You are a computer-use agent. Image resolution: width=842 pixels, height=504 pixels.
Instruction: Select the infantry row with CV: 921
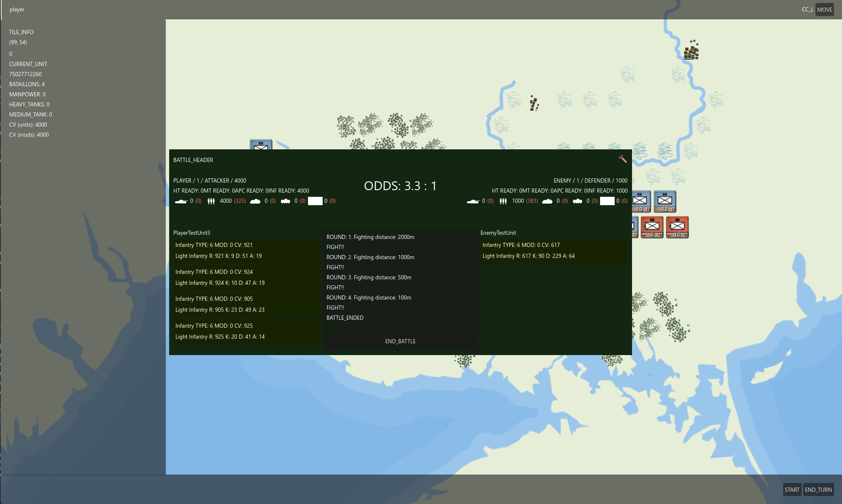point(247,251)
